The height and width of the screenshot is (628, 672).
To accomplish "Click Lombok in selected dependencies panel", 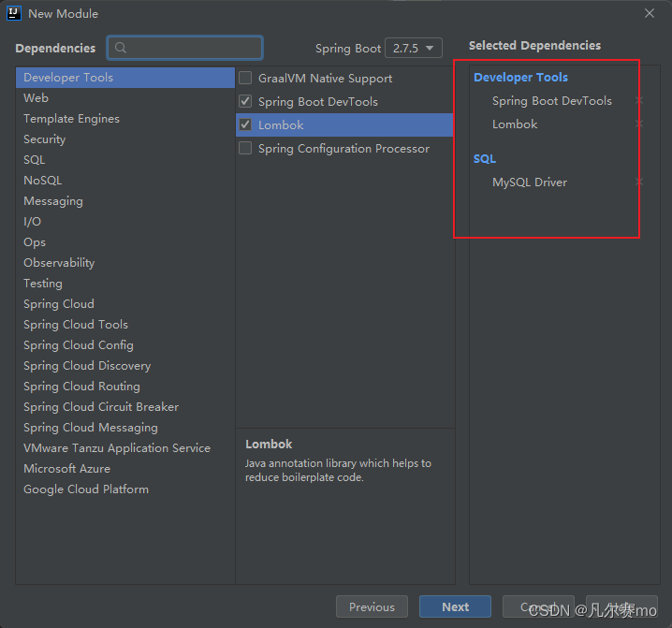I will click(x=515, y=124).
